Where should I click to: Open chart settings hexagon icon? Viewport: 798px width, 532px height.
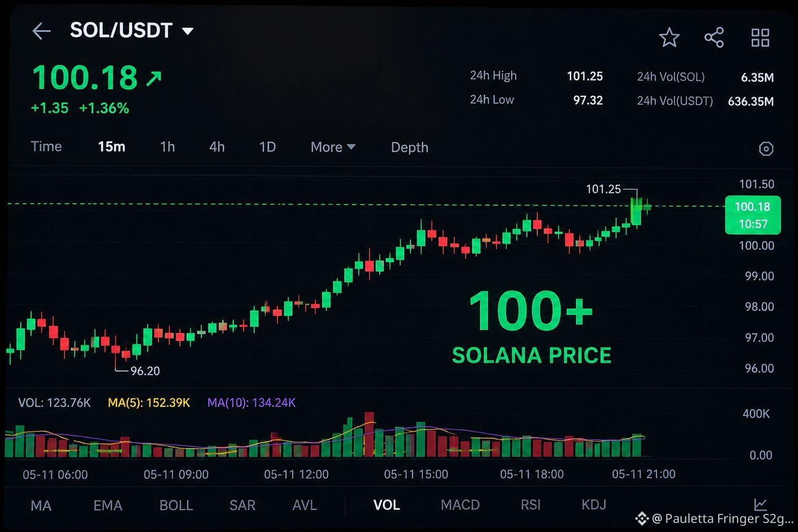pyautogui.click(x=766, y=149)
